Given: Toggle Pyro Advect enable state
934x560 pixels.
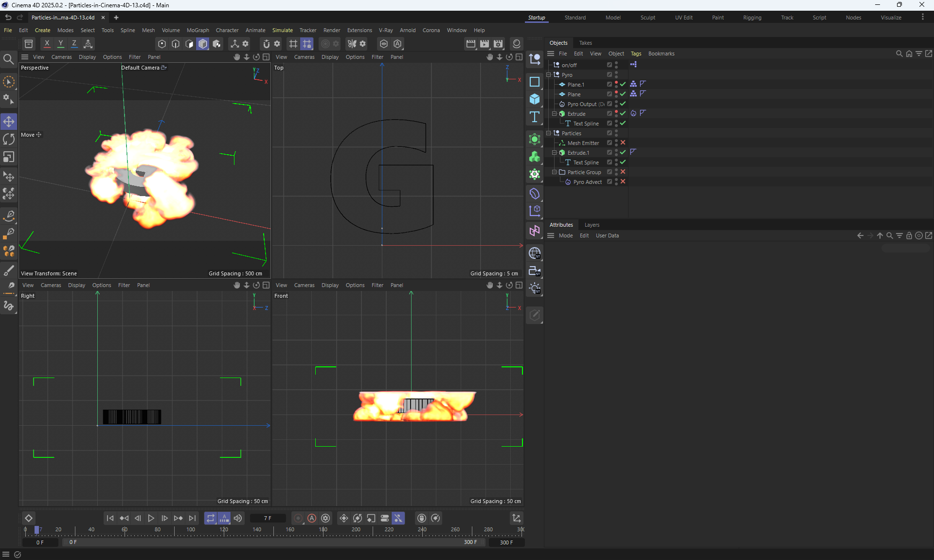Looking at the screenshot, I should tap(623, 181).
